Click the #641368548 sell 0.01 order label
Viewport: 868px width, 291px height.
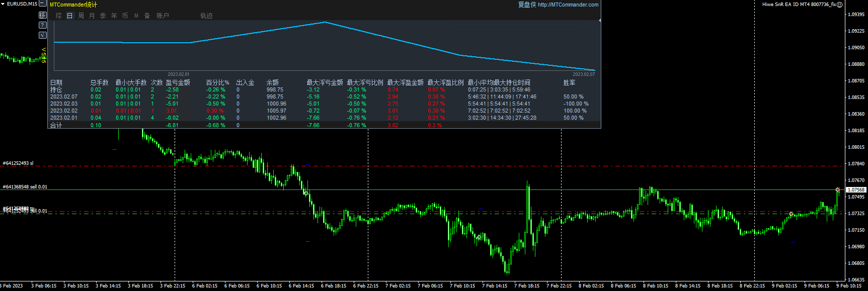click(x=25, y=187)
